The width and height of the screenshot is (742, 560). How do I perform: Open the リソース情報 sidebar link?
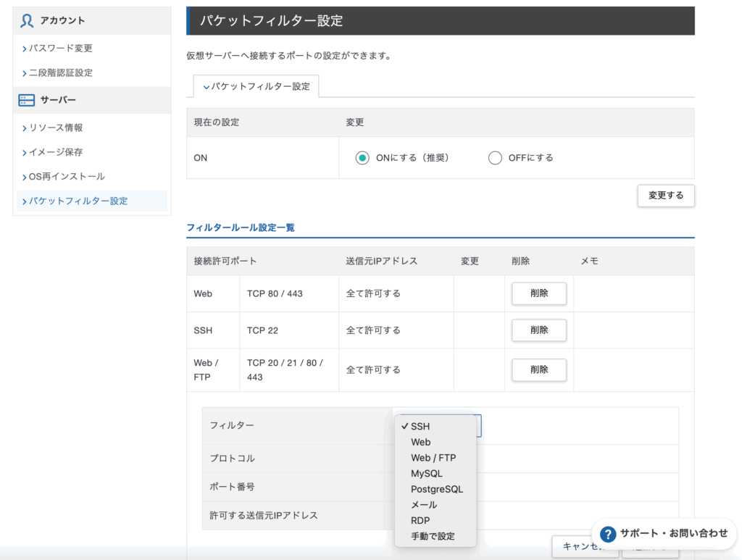pyautogui.click(x=56, y=128)
